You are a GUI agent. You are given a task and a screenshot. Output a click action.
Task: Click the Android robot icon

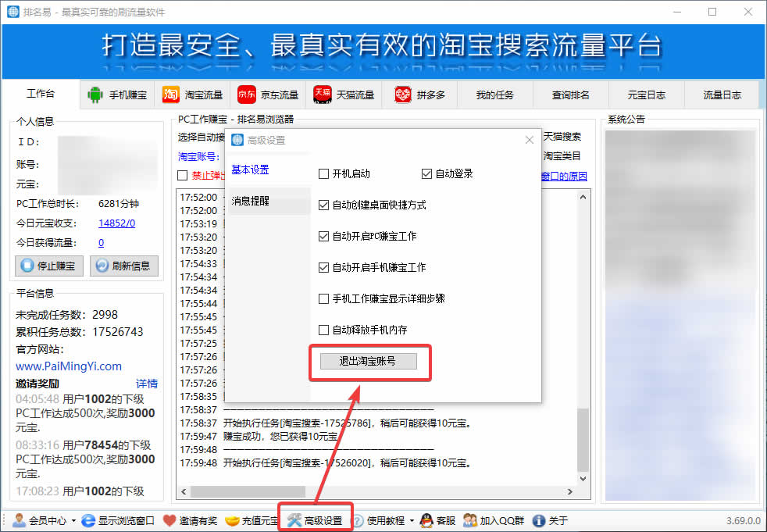coord(95,95)
